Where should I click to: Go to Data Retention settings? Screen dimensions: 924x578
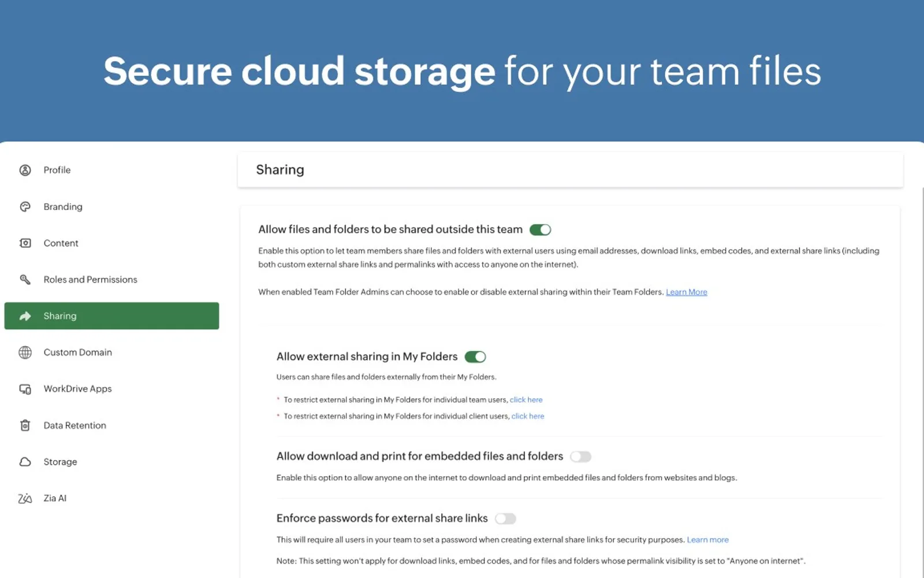[x=111, y=425]
